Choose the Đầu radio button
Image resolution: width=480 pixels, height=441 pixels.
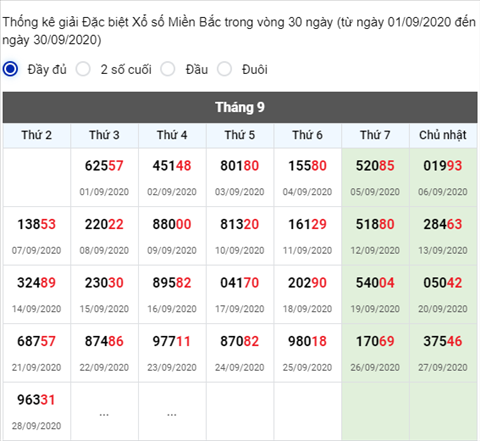point(167,69)
